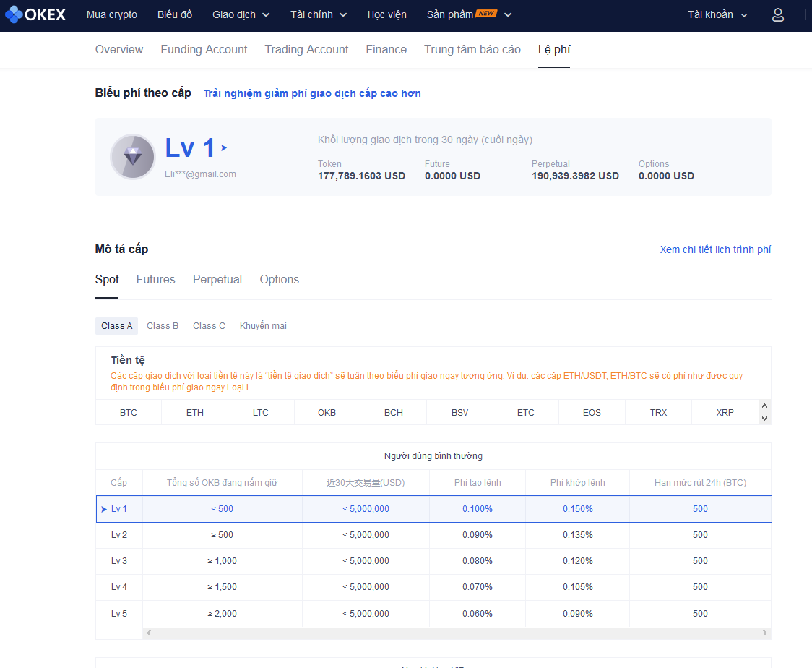
Task: Click fee table right scroll arrow
Action: [x=765, y=633]
